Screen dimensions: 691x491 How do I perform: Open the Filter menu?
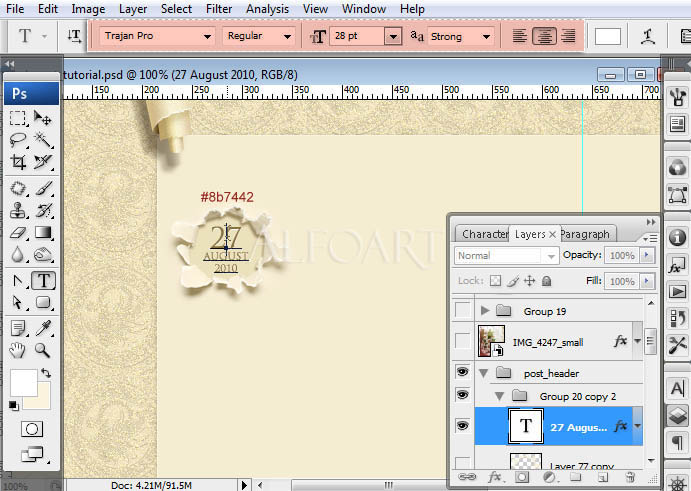[219, 9]
